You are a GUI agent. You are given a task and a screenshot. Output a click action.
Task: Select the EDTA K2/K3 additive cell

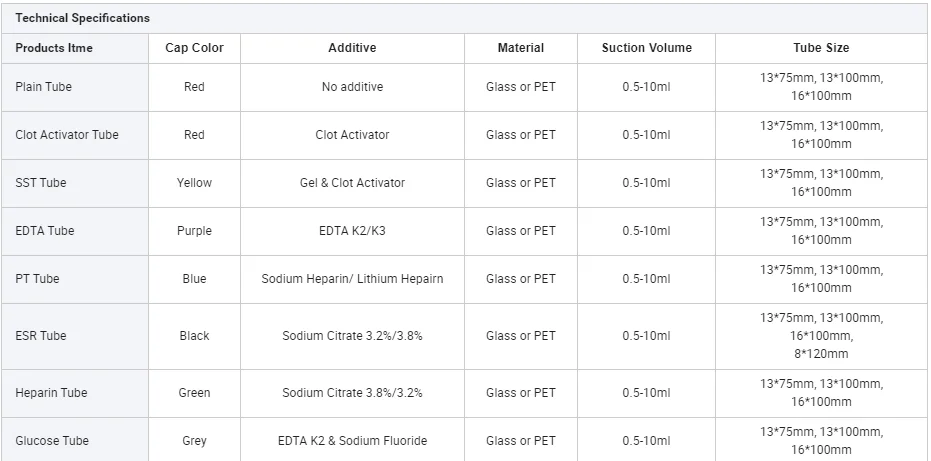click(x=352, y=231)
